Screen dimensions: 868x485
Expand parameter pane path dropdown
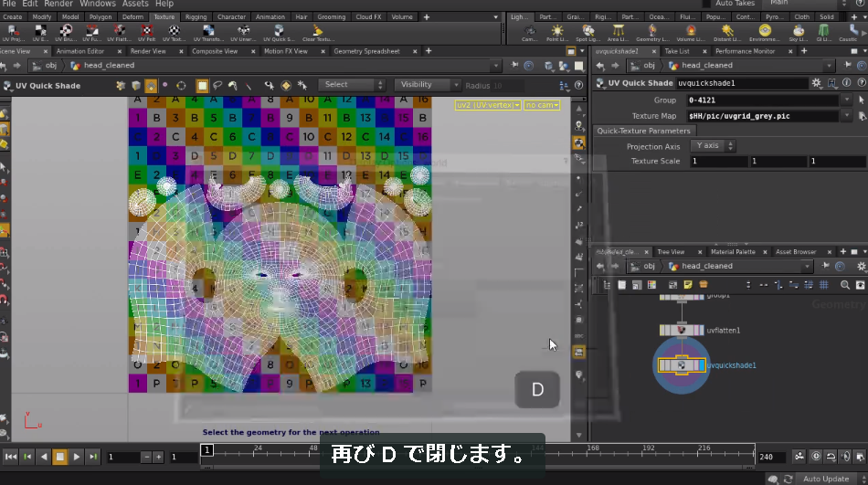click(x=829, y=66)
